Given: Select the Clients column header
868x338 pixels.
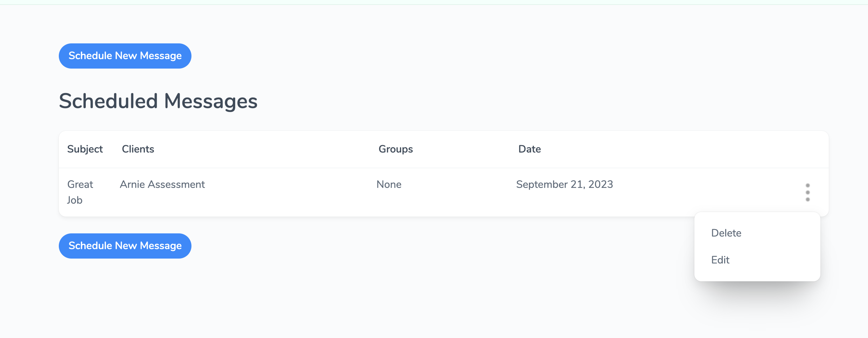Looking at the screenshot, I should pos(138,149).
